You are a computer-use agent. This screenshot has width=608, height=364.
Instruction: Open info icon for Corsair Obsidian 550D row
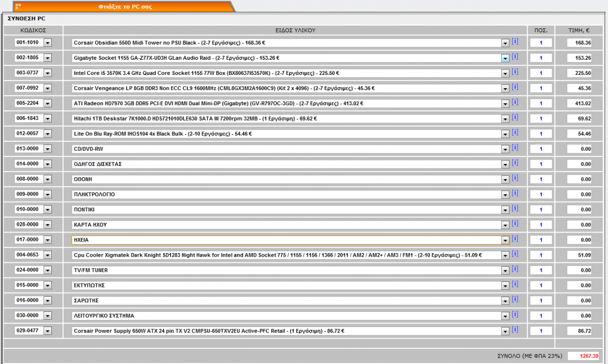[x=515, y=42]
